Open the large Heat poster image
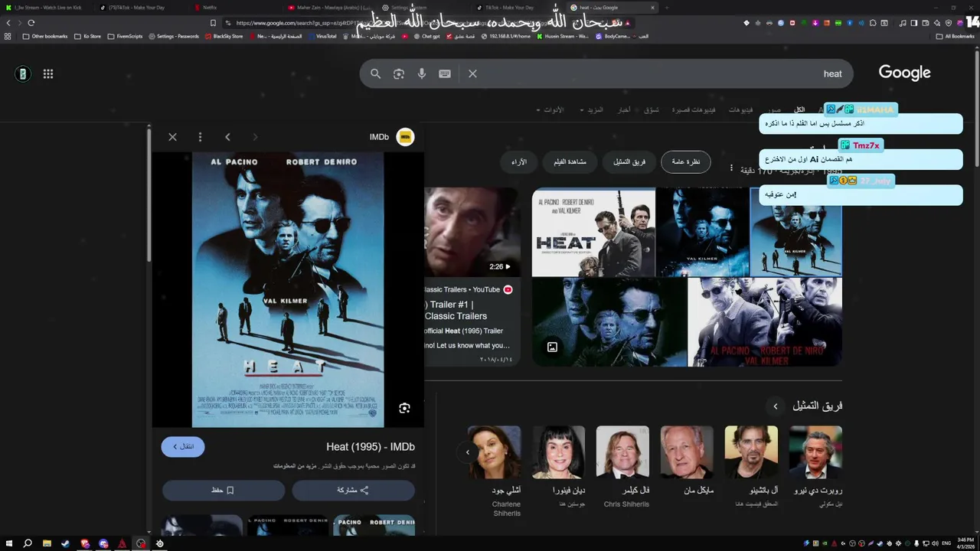The width and height of the screenshot is (980, 551). click(288, 289)
